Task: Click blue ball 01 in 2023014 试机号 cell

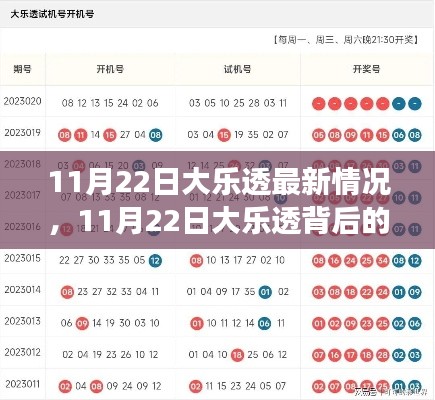Action: click(x=265, y=292)
